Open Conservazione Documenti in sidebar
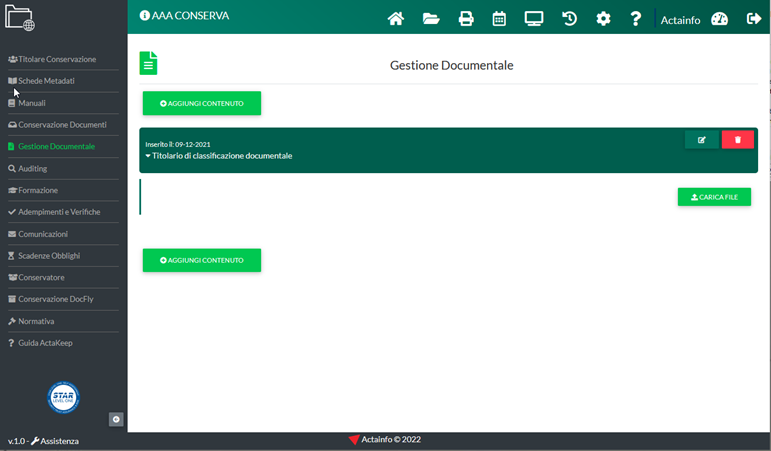 (62, 125)
